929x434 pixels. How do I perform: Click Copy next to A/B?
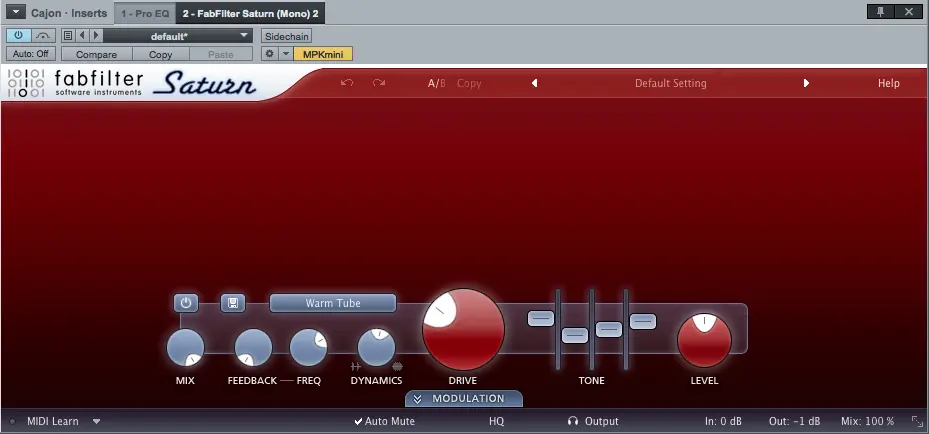469,83
